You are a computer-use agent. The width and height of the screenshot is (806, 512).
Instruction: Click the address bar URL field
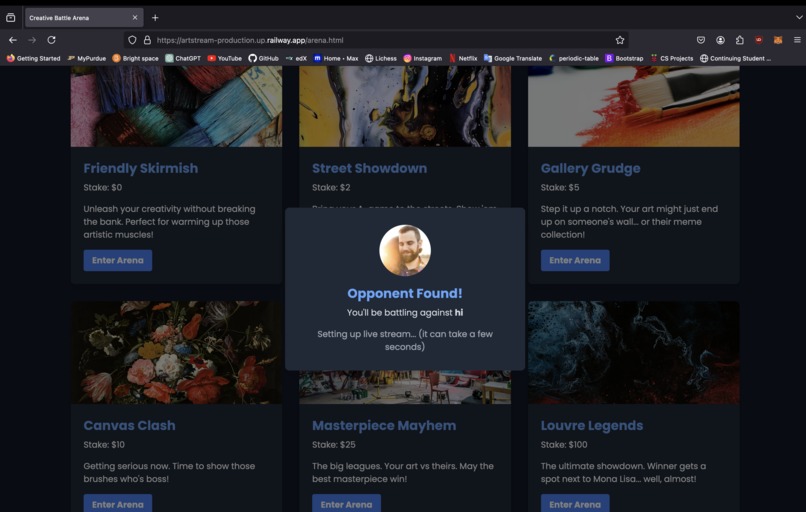375,40
